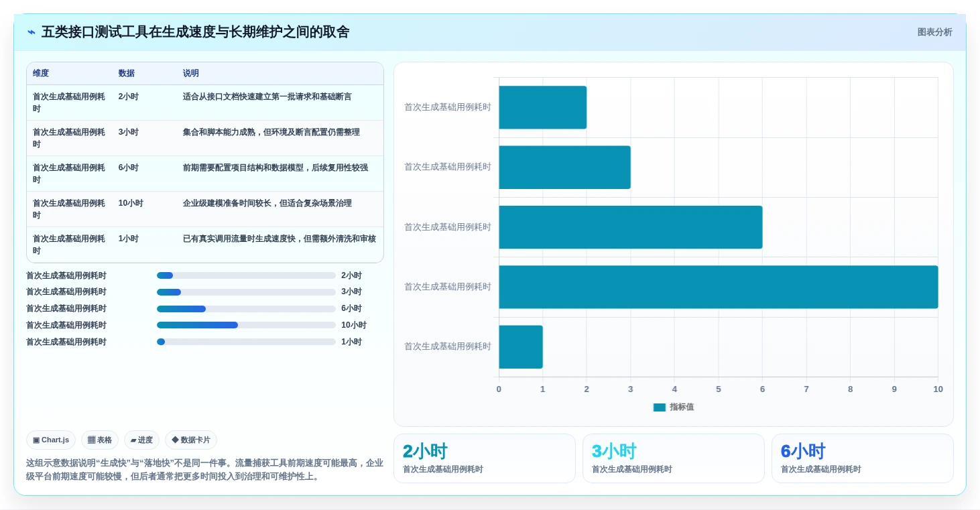Click the progress bar labeled 2小时
The image size is (980, 510).
[x=246, y=275]
